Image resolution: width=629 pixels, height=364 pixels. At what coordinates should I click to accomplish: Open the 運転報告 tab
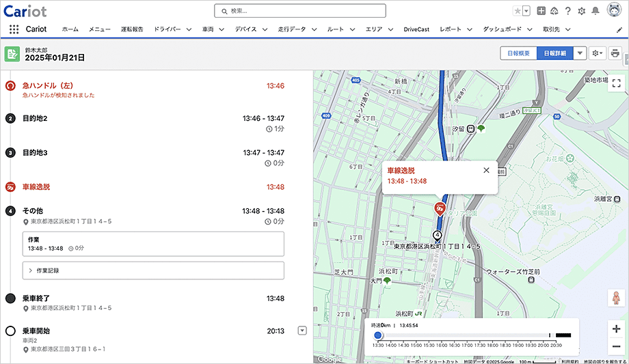point(132,29)
